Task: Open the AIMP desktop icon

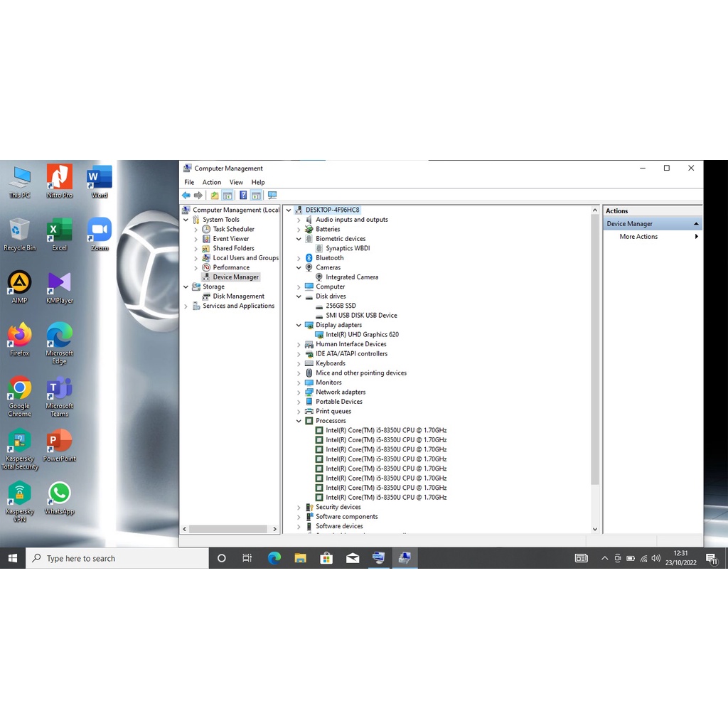Action: pyautogui.click(x=19, y=287)
